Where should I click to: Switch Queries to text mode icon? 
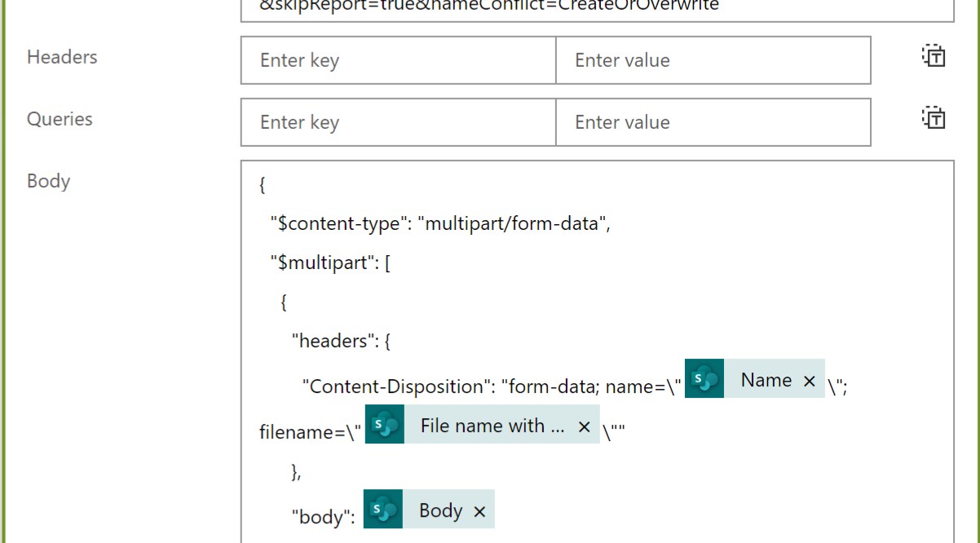[934, 118]
